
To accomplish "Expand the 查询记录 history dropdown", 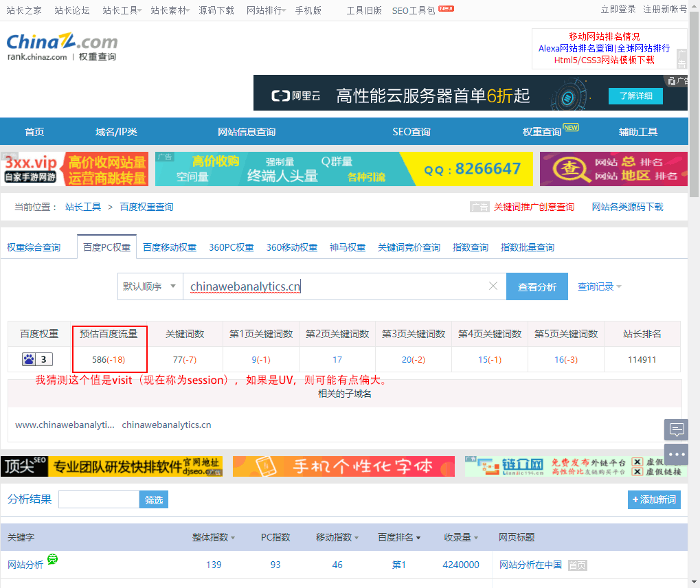I will (599, 286).
